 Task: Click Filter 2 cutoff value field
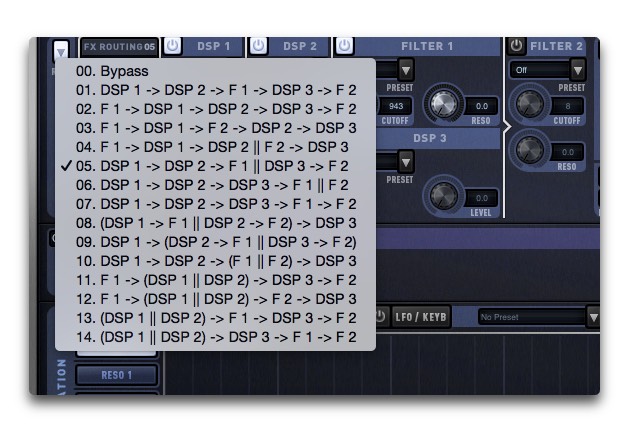568,106
